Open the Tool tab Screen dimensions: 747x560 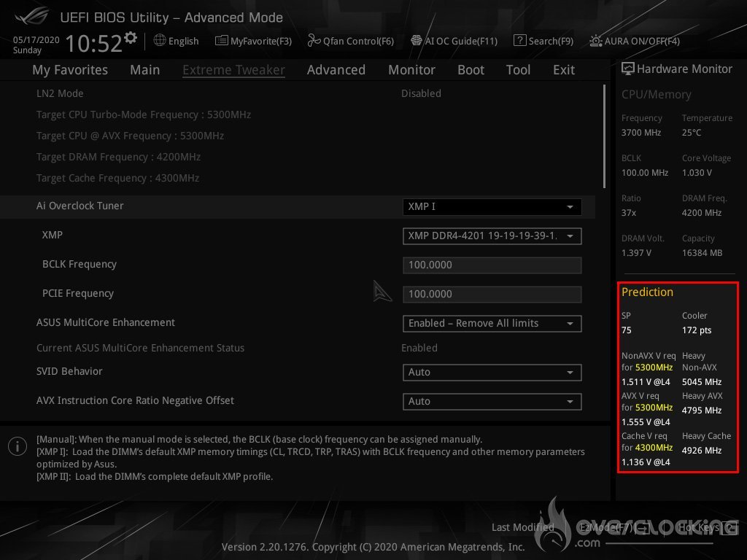click(518, 70)
